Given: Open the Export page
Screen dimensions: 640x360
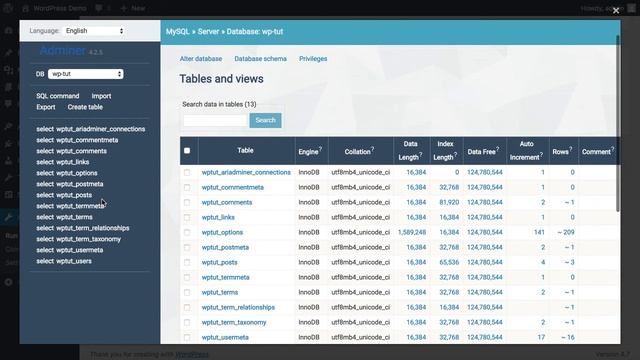Looking at the screenshot, I should (46, 107).
